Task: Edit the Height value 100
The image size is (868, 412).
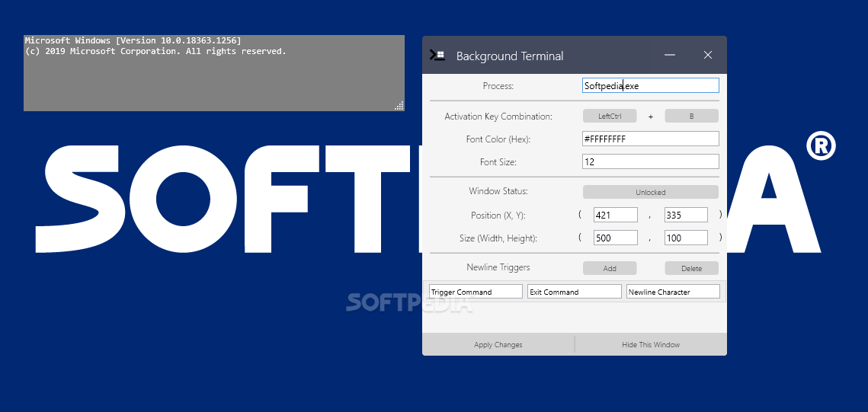Action: click(686, 238)
